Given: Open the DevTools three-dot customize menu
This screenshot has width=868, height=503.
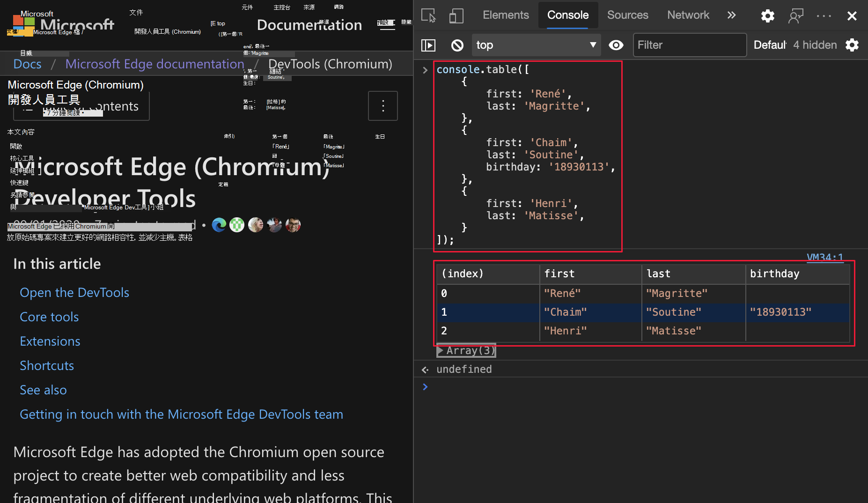Looking at the screenshot, I should tap(824, 15).
